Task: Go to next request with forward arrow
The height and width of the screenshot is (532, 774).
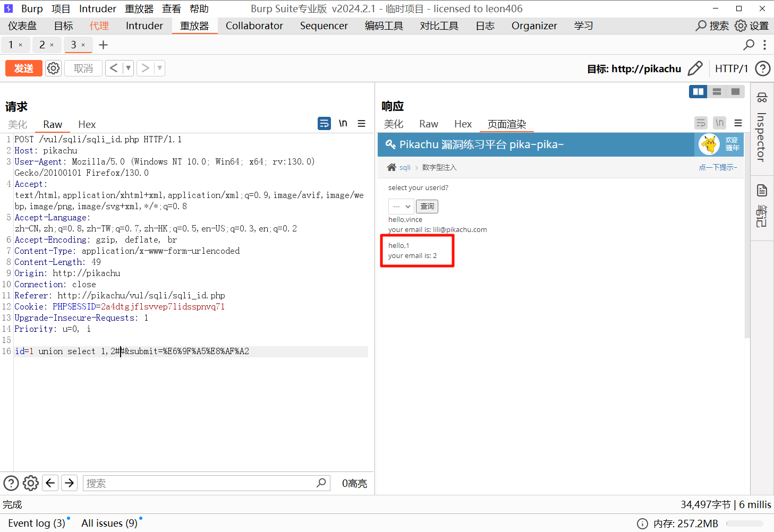Action: point(145,68)
